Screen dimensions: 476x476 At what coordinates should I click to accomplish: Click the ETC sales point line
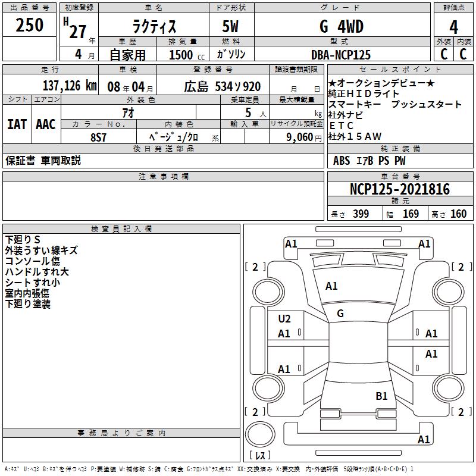[x=342, y=126]
